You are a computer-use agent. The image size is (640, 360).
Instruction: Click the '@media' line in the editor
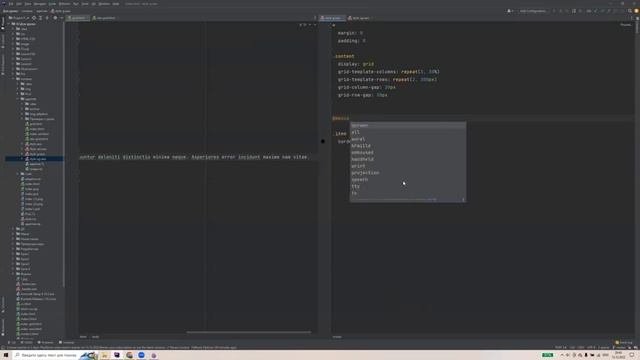pos(341,118)
